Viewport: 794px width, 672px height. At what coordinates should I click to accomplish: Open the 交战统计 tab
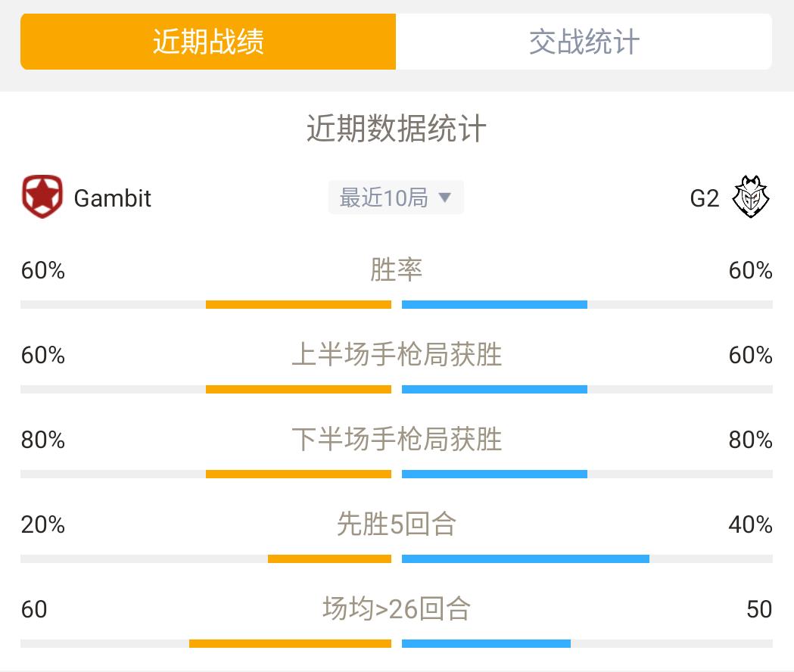(584, 42)
